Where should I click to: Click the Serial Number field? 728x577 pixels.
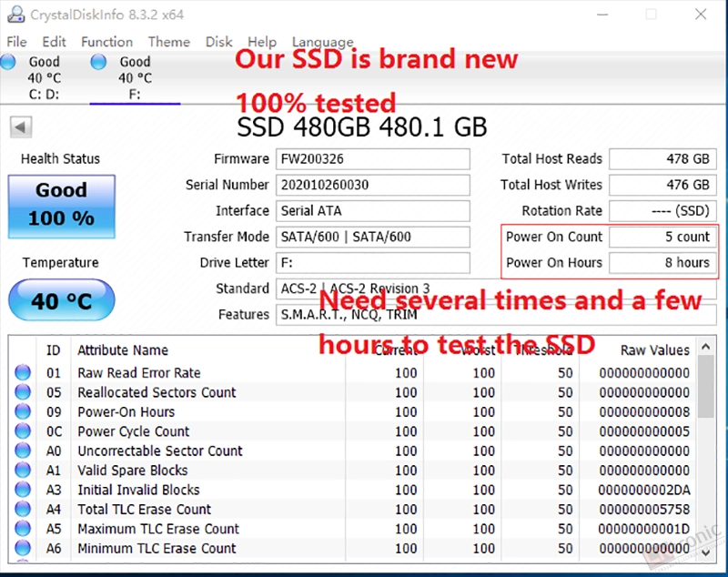click(x=373, y=186)
